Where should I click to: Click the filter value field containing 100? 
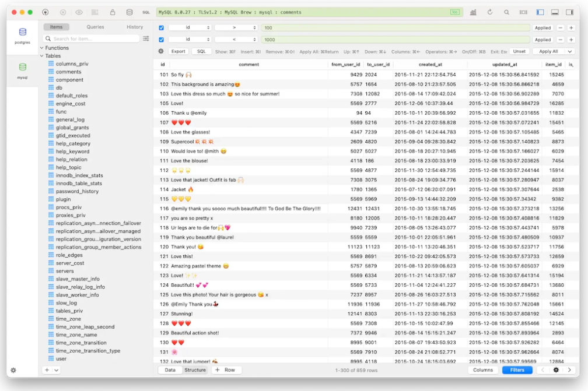(395, 28)
